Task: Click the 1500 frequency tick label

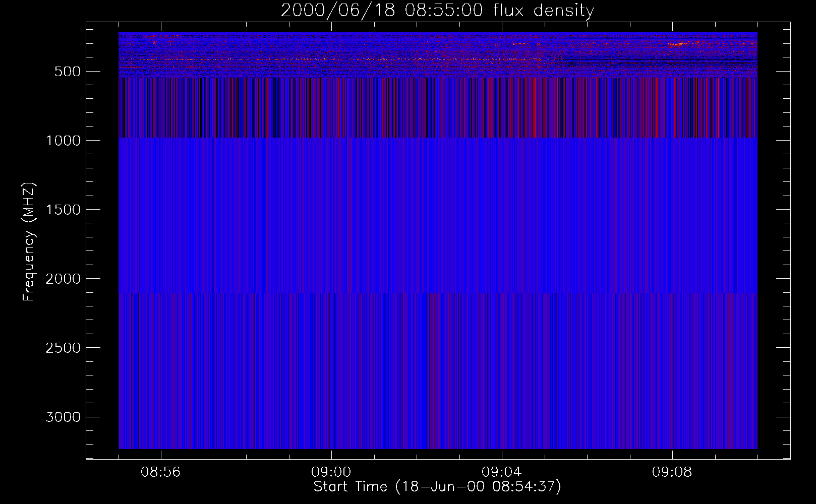Action: 63,210
